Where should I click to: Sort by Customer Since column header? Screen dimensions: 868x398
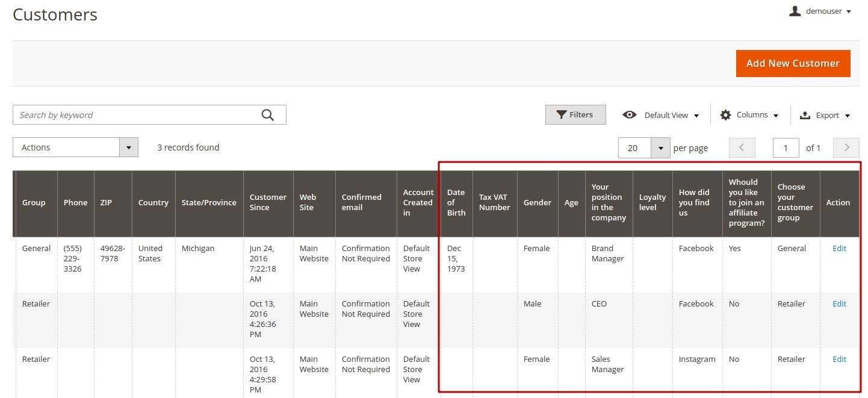[x=268, y=202]
